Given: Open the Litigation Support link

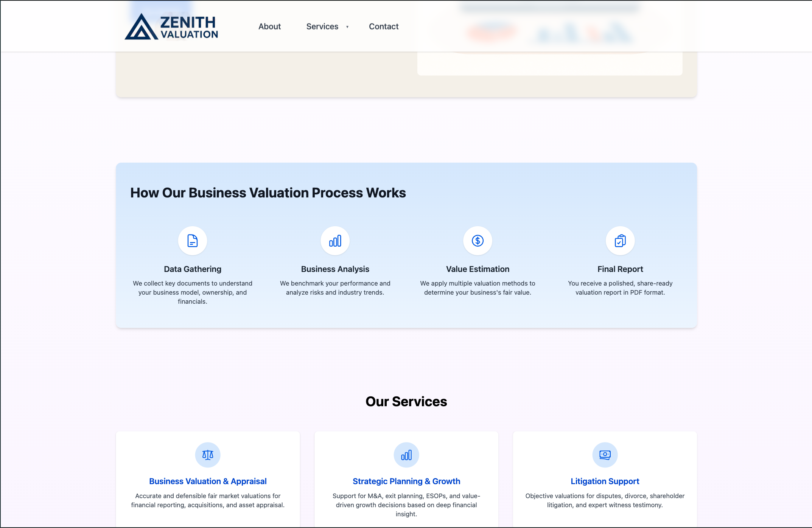Looking at the screenshot, I should [x=605, y=481].
